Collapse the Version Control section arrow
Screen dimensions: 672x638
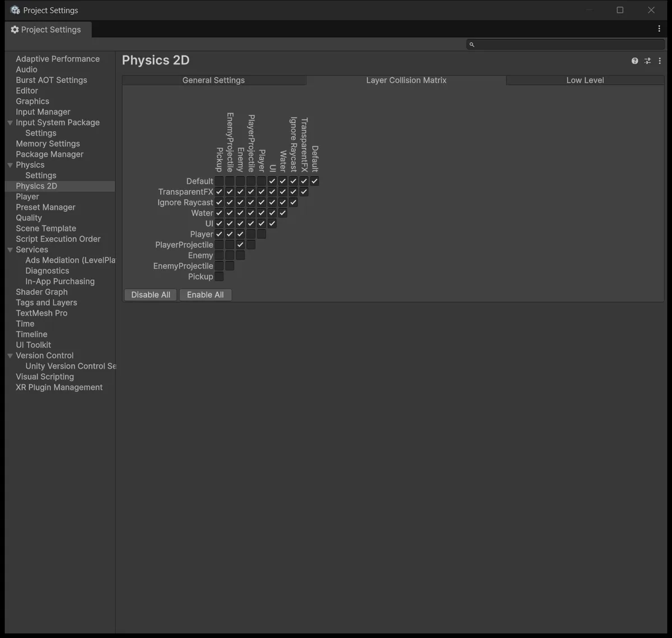click(x=10, y=355)
